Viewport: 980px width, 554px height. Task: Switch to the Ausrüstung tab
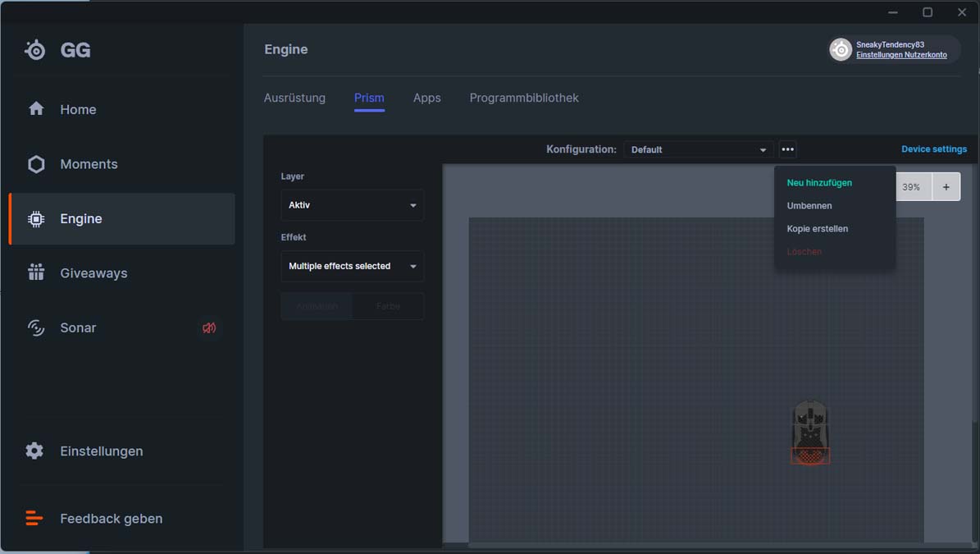click(x=294, y=98)
